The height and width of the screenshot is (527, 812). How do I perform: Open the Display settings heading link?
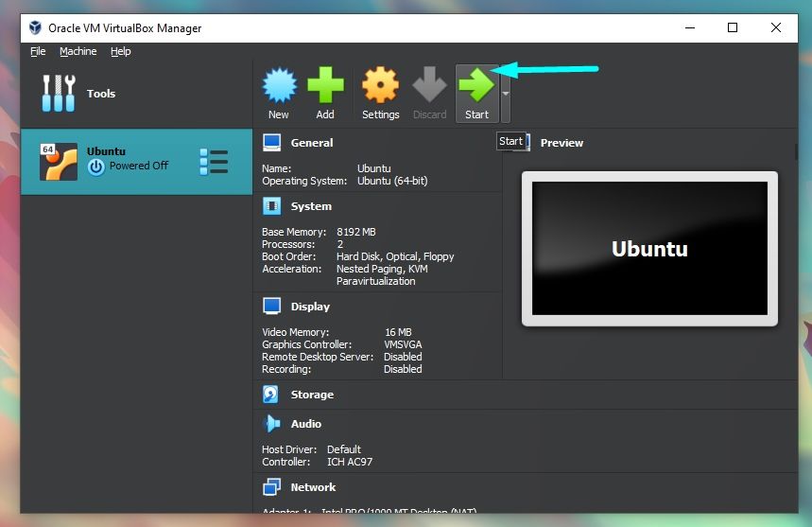tap(310, 307)
